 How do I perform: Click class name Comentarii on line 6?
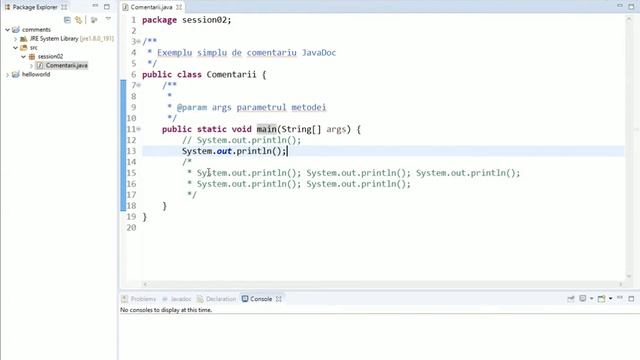pos(231,74)
